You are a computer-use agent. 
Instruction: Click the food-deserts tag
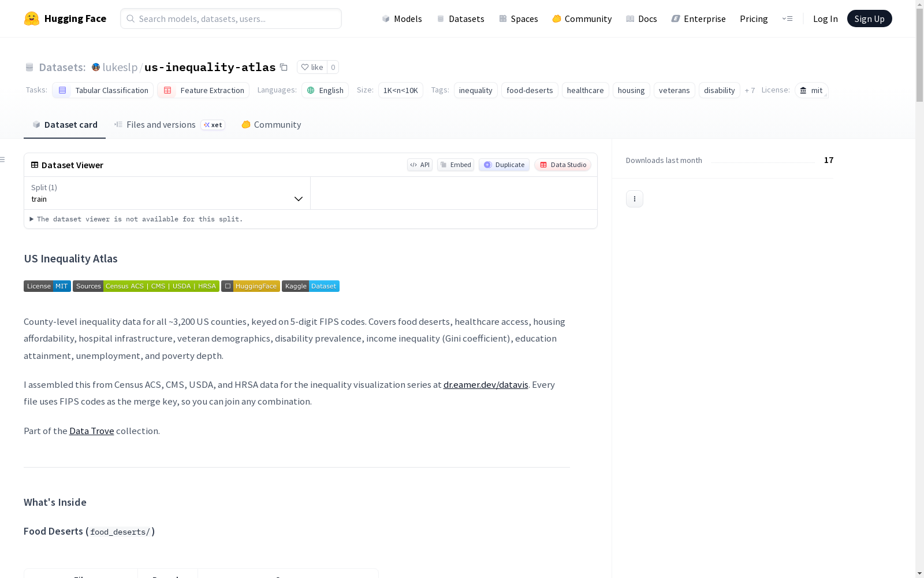530,90
